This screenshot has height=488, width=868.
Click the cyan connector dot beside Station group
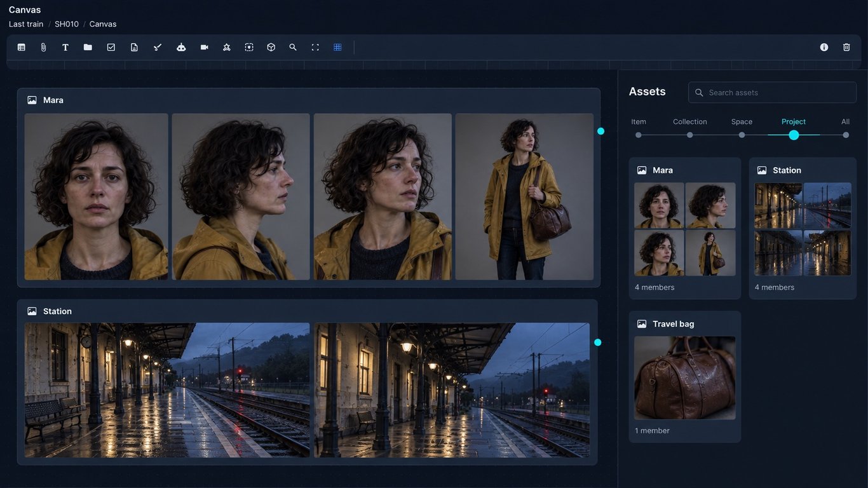[x=597, y=342]
